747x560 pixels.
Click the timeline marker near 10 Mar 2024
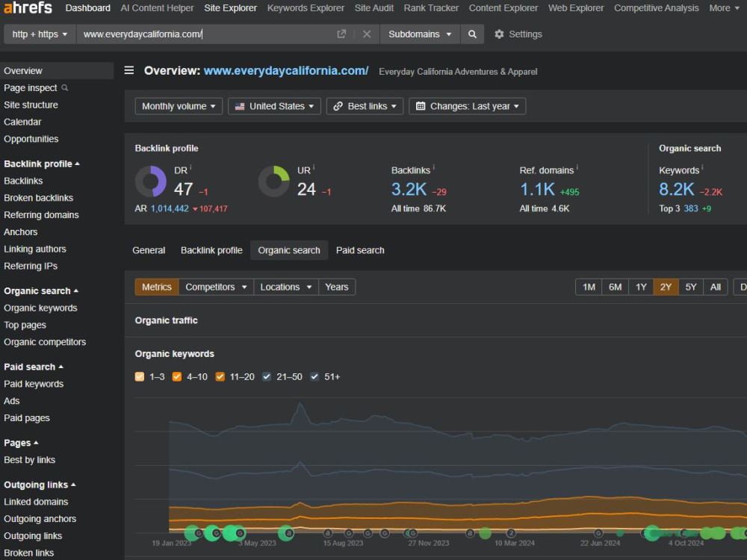coord(511,533)
